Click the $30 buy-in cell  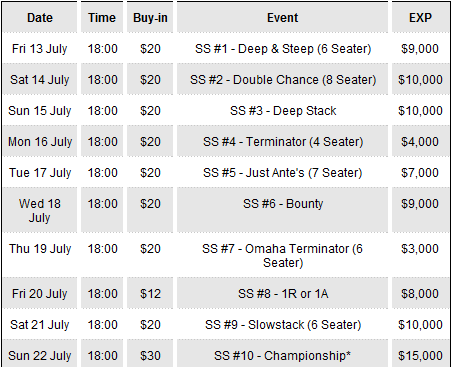coord(150,356)
